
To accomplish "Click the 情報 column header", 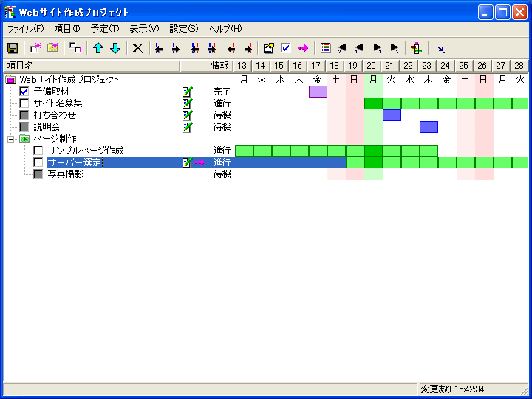I will [220, 66].
